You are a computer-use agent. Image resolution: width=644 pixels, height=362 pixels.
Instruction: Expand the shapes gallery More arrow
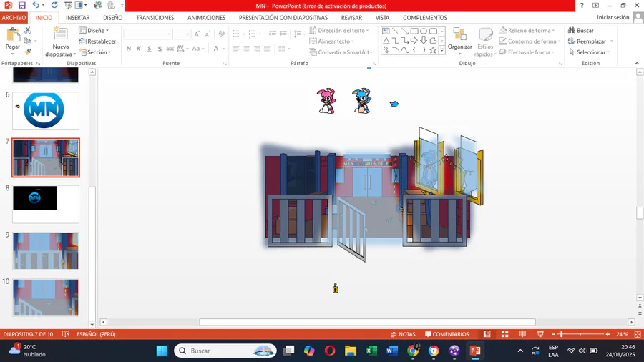coord(442,50)
